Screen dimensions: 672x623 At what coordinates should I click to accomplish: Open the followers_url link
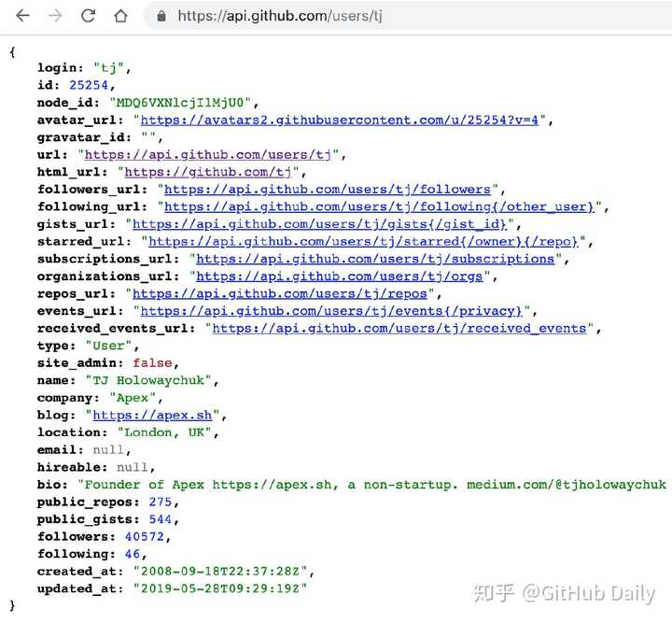[327, 190]
